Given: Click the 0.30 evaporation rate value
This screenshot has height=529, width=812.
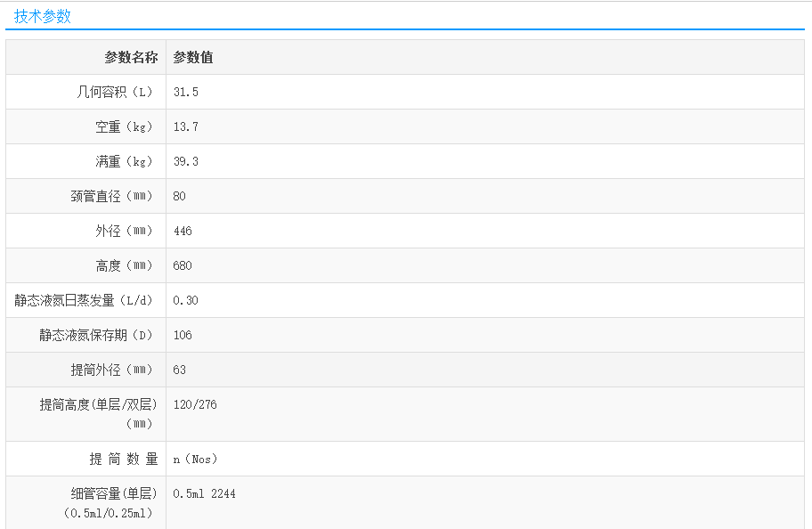Looking at the screenshot, I should tap(186, 300).
